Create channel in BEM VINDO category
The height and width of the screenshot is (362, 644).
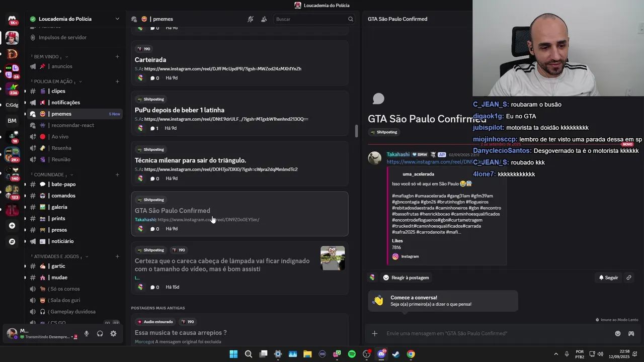pos(117,56)
